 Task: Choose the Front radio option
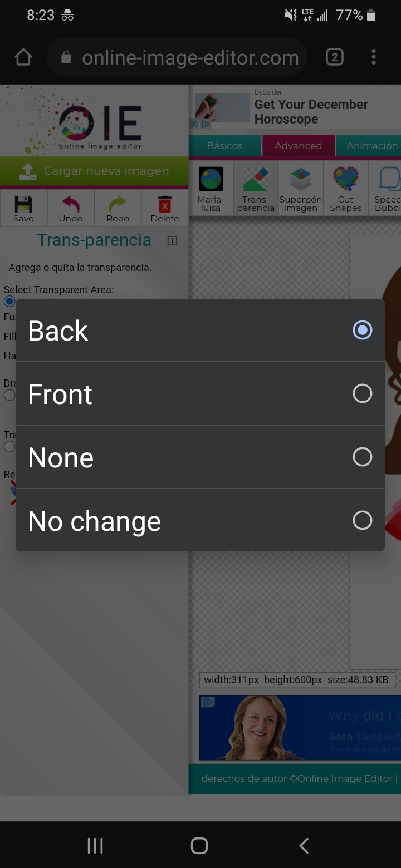click(362, 394)
